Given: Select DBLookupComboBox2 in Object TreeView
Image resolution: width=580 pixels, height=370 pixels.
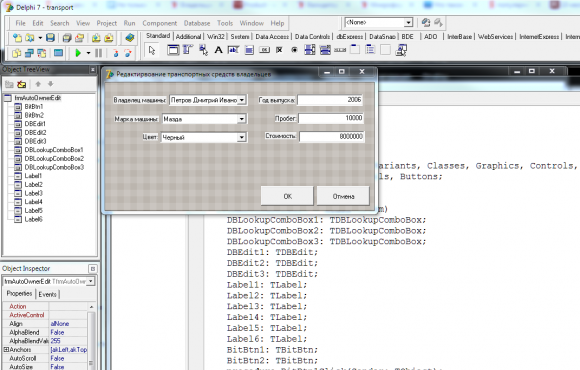Looking at the screenshot, I should 54,158.
